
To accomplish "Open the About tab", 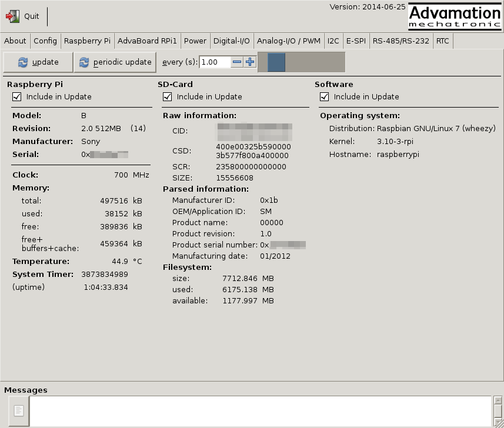I will pyautogui.click(x=15, y=41).
